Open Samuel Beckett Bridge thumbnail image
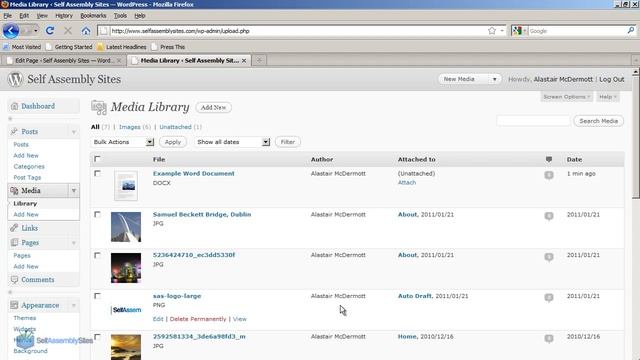 tap(126, 227)
